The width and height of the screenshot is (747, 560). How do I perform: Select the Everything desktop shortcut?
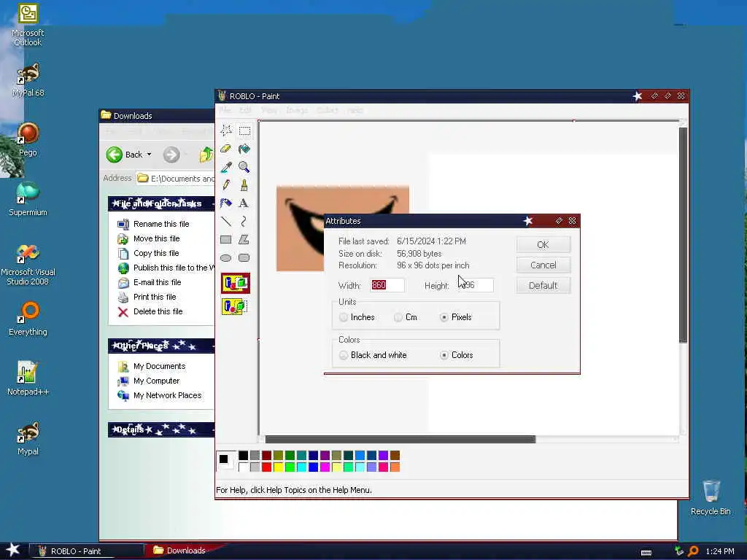tap(28, 319)
